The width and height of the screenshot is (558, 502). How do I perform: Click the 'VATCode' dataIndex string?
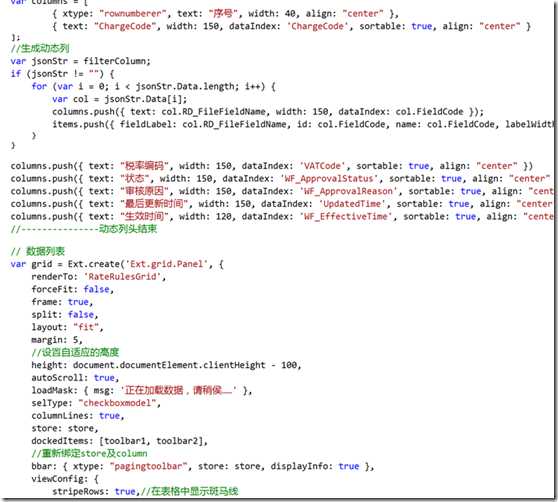323,166
